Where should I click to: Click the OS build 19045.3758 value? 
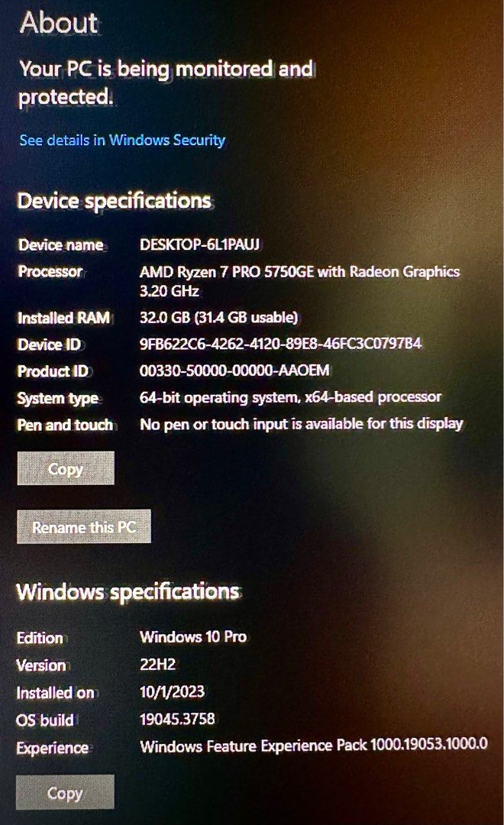[177, 719]
